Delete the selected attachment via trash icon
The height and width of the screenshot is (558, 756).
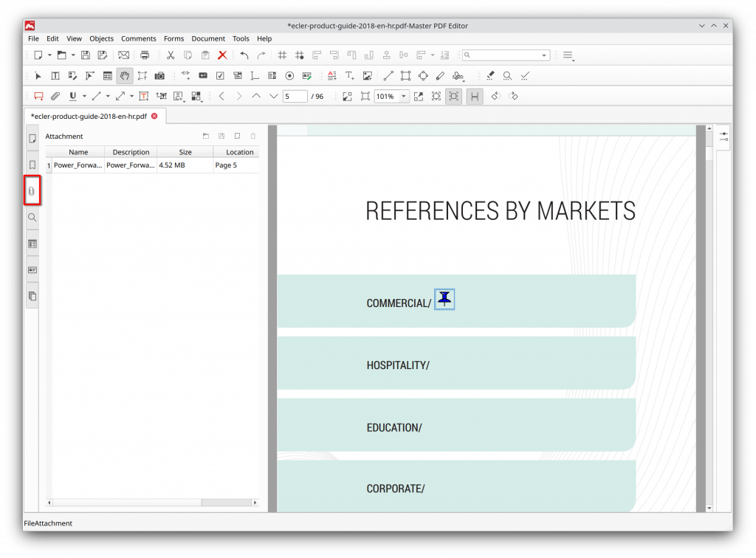click(253, 136)
